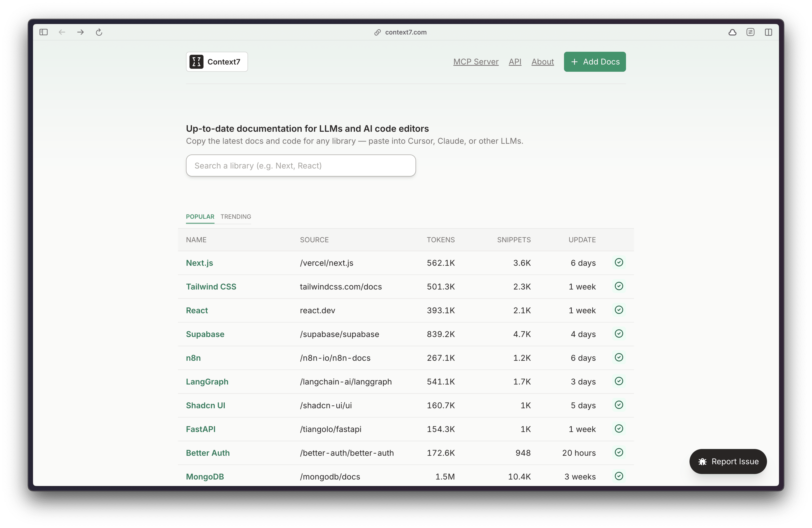812x528 pixels.
Task: Go back with the browser back arrow
Action: point(62,32)
